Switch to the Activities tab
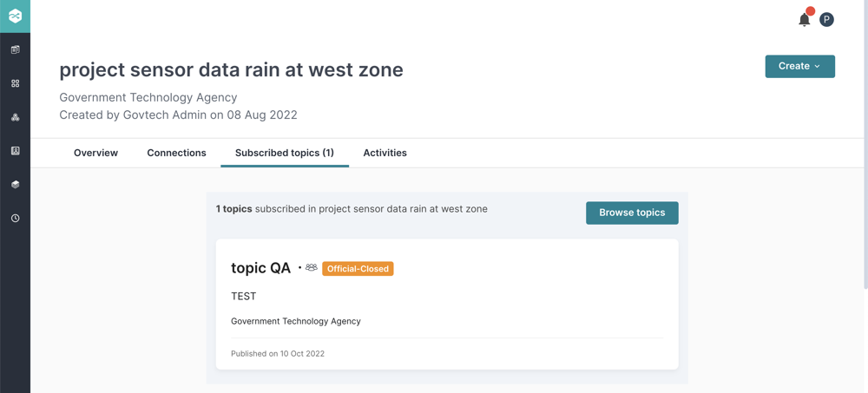This screenshot has height=393, width=868. point(385,153)
